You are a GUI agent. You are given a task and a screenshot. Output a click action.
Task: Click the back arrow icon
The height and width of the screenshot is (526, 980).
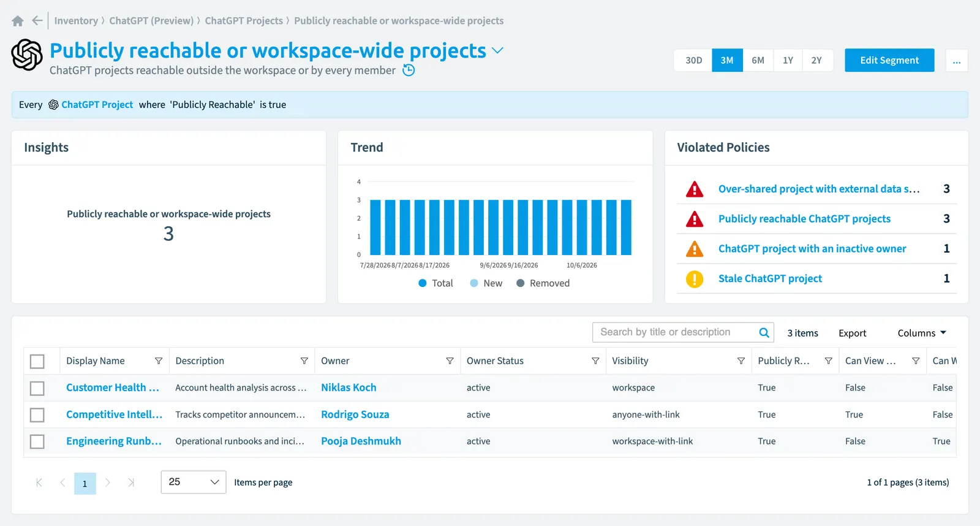[x=37, y=21]
